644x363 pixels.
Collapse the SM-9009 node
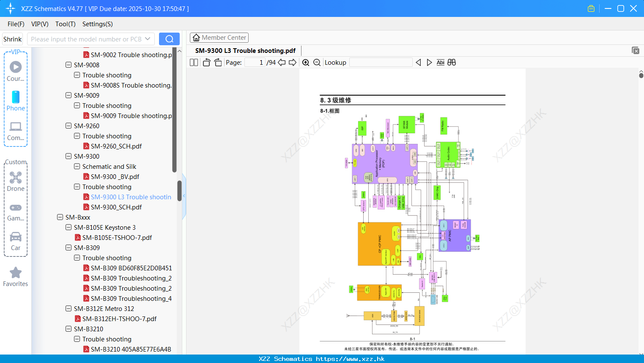click(x=69, y=95)
